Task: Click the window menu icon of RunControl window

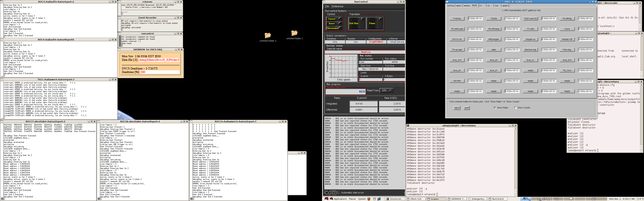Action: pyautogui.click(x=324, y=2)
